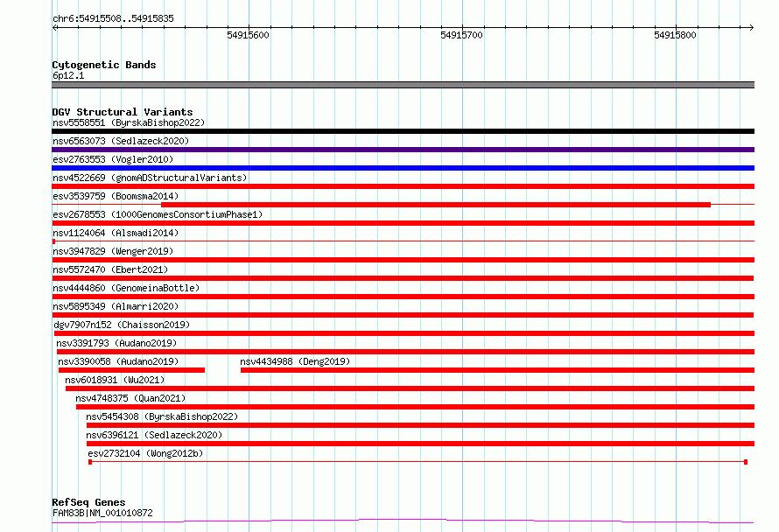Select the thick red Boomsma2014 variant bar
779x532 pixels.
click(x=436, y=205)
